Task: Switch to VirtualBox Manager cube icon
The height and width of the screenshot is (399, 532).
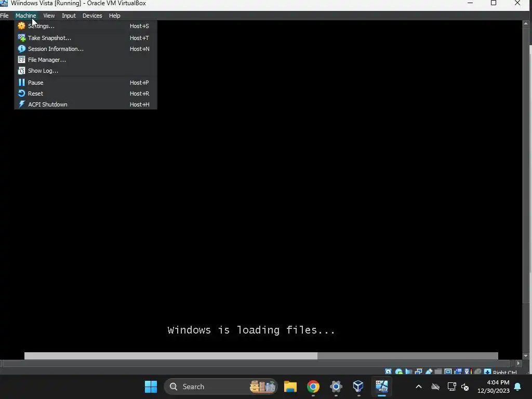Action: 358,387
